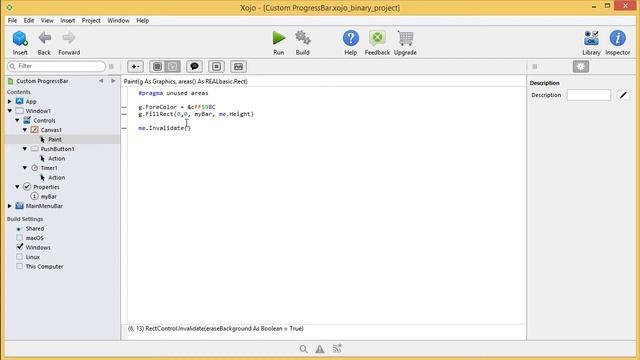Click the filter options icon right of Filter field

coord(111,66)
